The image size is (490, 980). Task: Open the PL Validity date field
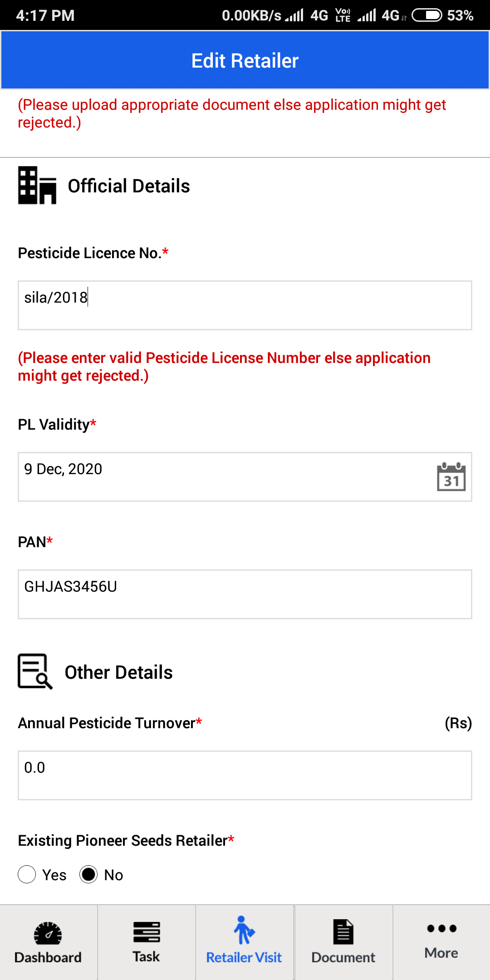245,477
